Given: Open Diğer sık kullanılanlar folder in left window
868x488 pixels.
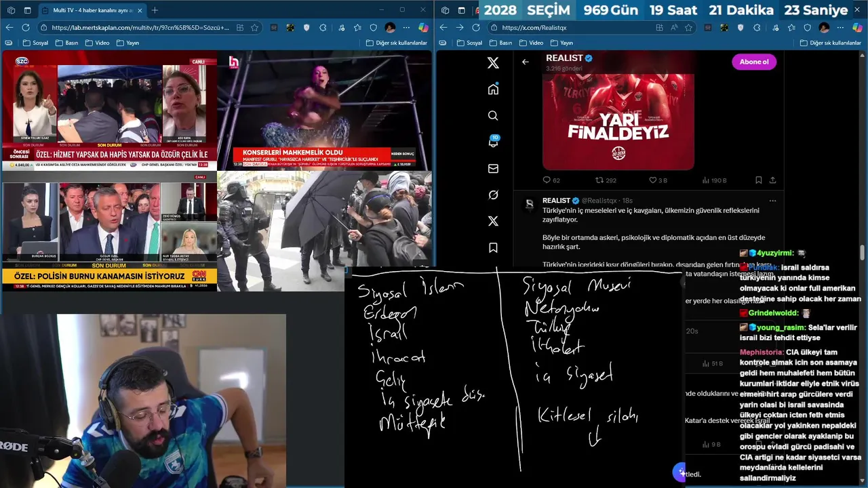Looking at the screenshot, I should point(396,43).
